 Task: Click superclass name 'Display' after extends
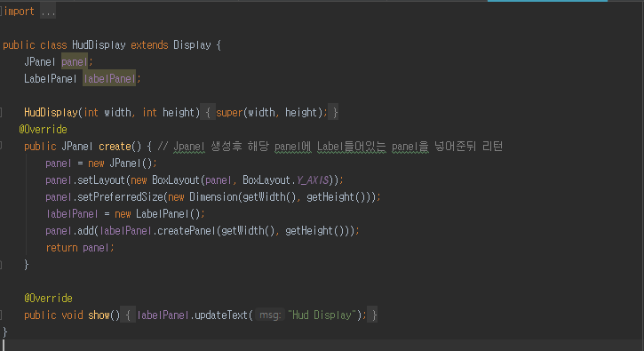[x=192, y=44]
